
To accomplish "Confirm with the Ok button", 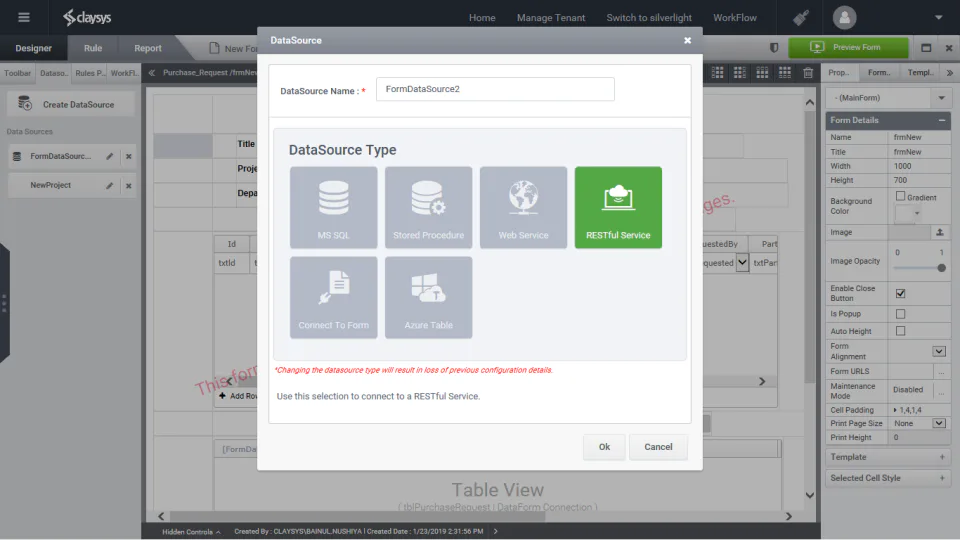I will click(604, 447).
